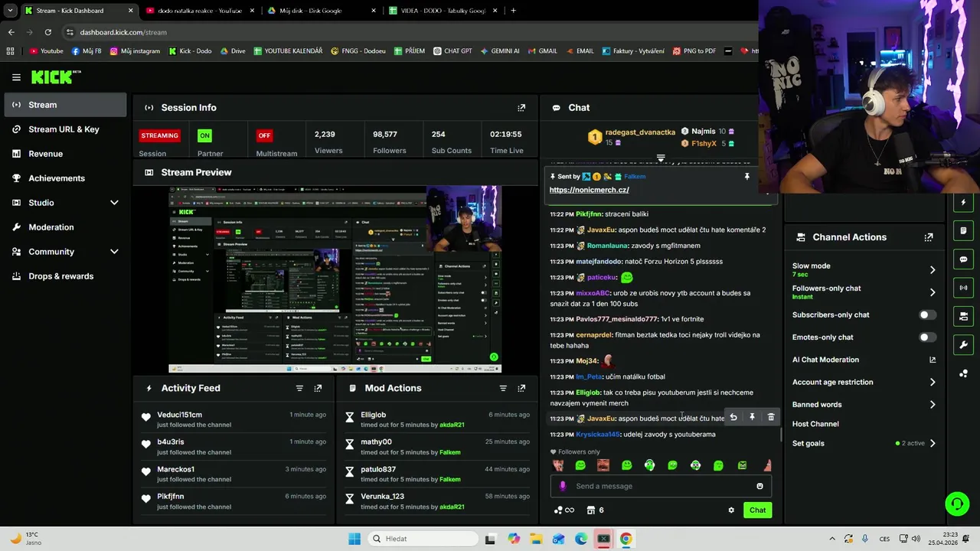This screenshot has width=980, height=551.
Task: Switch to the YouTube browser tab
Action: pyautogui.click(x=199, y=11)
